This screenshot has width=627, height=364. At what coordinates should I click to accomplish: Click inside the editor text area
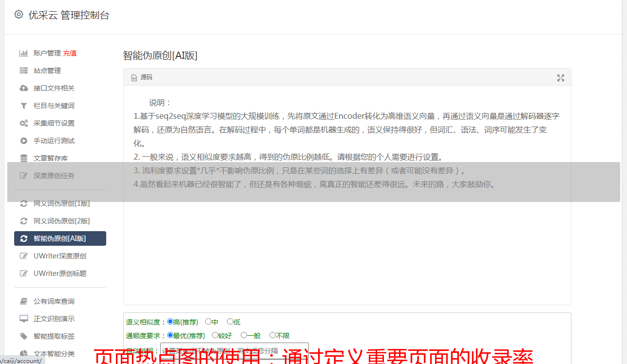[347, 195]
